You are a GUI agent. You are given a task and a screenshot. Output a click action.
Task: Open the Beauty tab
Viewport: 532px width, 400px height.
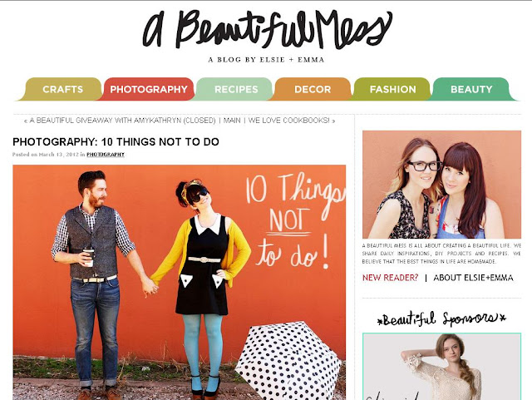point(471,89)
